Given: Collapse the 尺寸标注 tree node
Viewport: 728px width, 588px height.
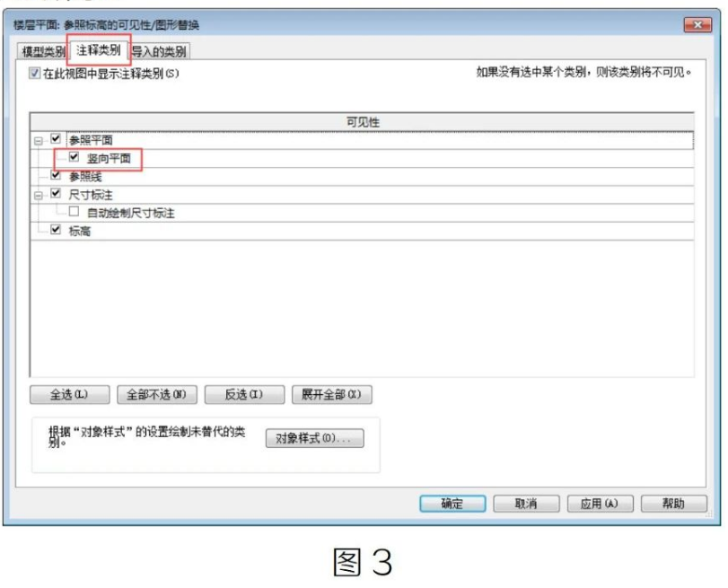Looking at the screenshot, I should pos(39,195).
